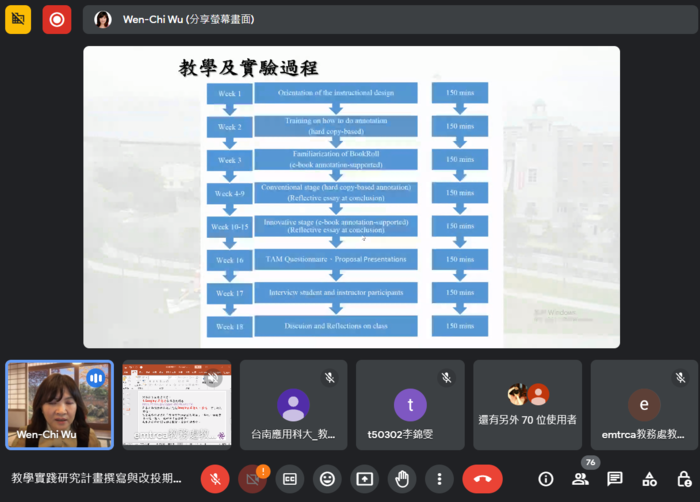
Task: Click Wen-Chi Wu presenter avatar in header
Action: point(103,19)
